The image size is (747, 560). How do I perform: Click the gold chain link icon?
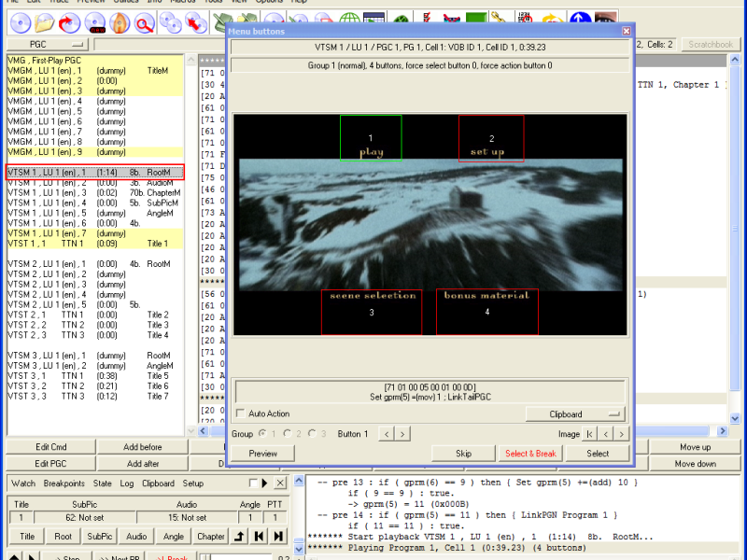coord(499,18)
